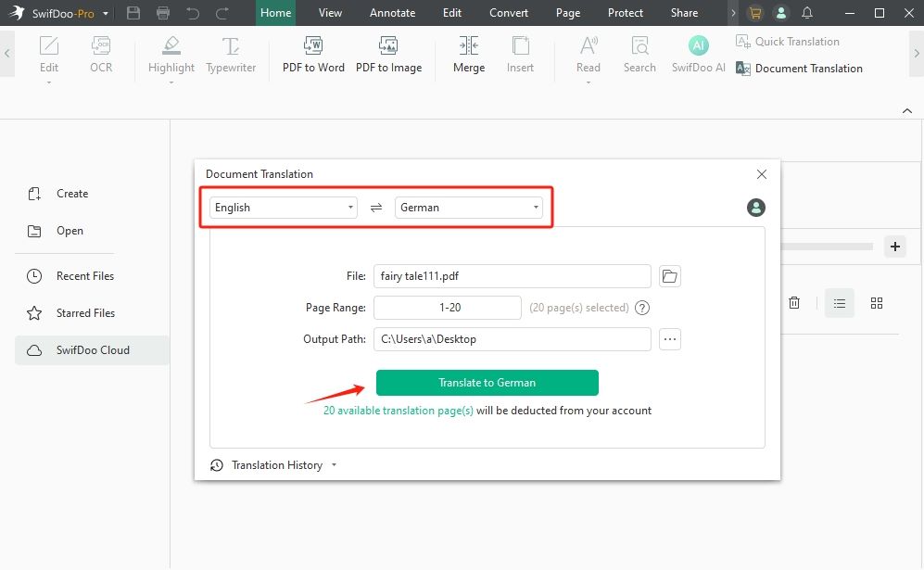Start the Read aloud tool
The height and width of the screenshot is (570, 924).
coord(589,55)
